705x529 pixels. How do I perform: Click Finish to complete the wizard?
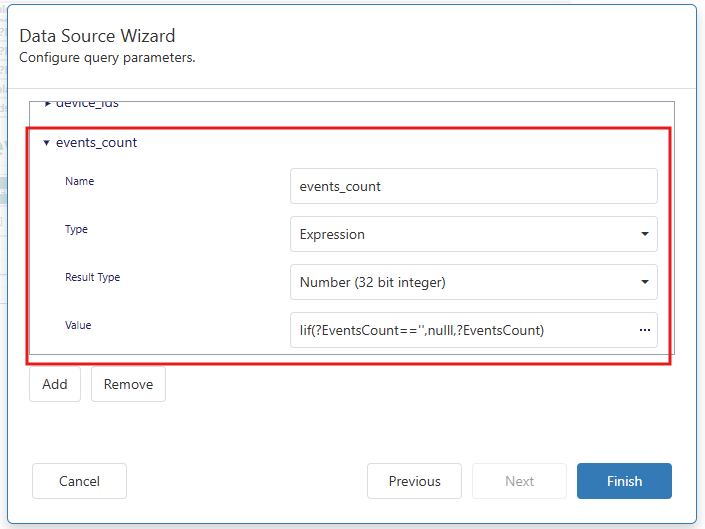[624, 481]
